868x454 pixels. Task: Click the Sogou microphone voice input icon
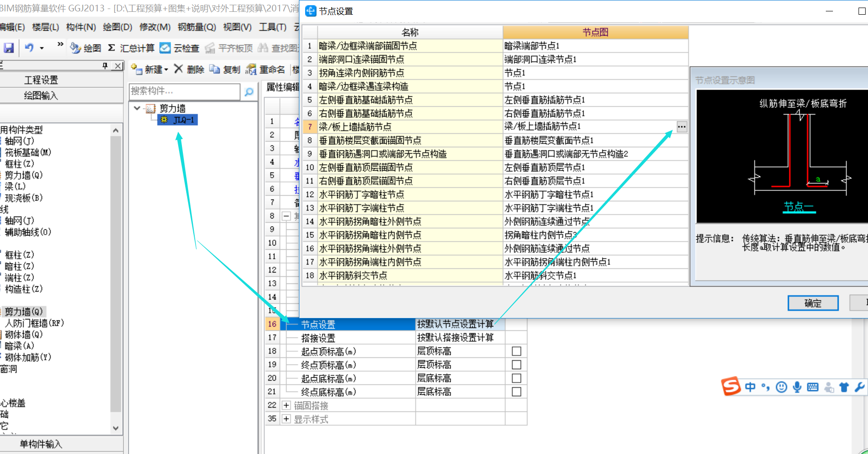coord(797,387)
